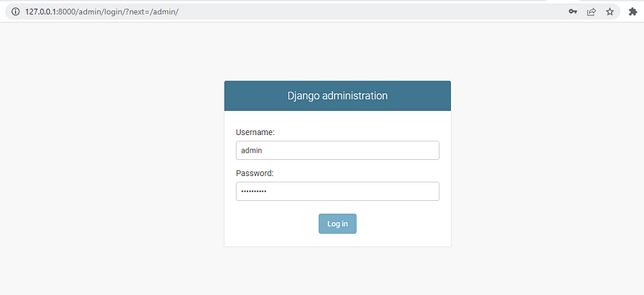Place cursor after masked password dots
Image resolution: width=644 pixels, height=295 pixels.
click(267, 191)
